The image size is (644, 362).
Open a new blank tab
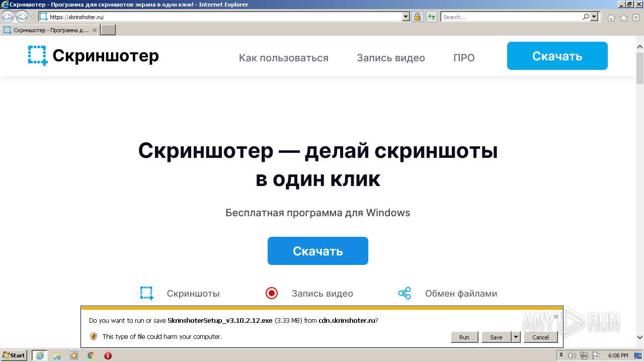pos(108,30)
